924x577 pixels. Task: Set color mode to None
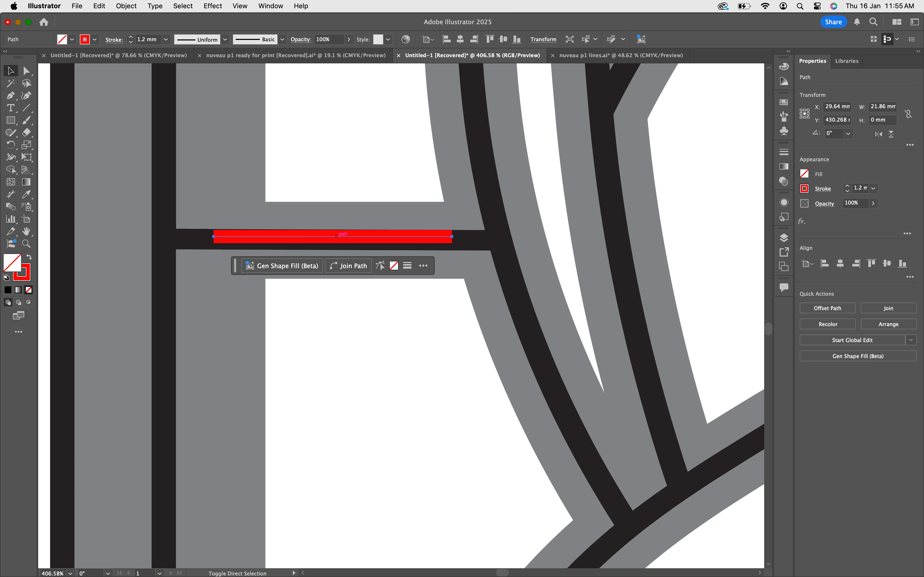tap(29, 290)
